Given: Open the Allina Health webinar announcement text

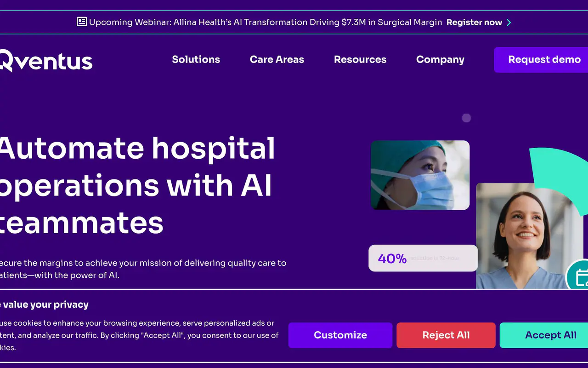Looking at the screenshot, I should (266, 22).
